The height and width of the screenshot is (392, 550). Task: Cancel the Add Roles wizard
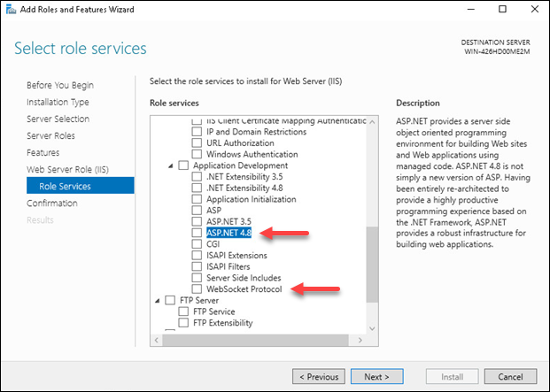coord(509,376)
